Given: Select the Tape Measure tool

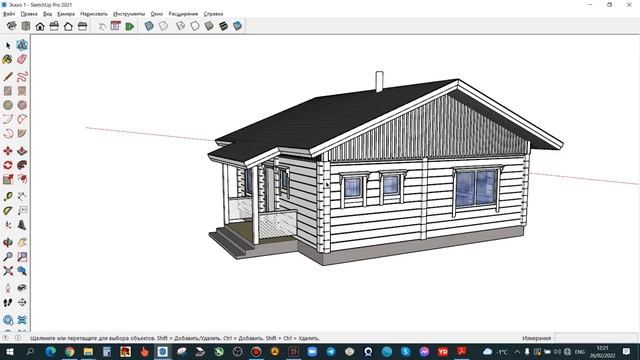Looking at the screenshot, I should (x=8, y=197).
